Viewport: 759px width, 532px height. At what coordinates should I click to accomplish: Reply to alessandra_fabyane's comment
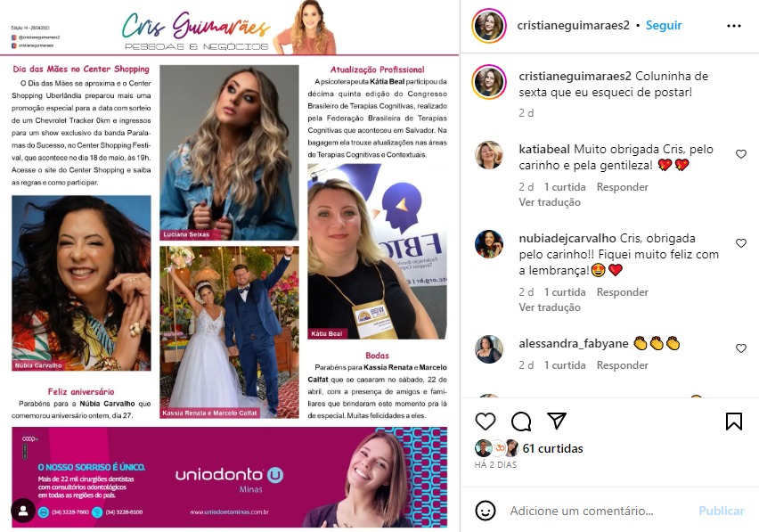coord(622,365)
